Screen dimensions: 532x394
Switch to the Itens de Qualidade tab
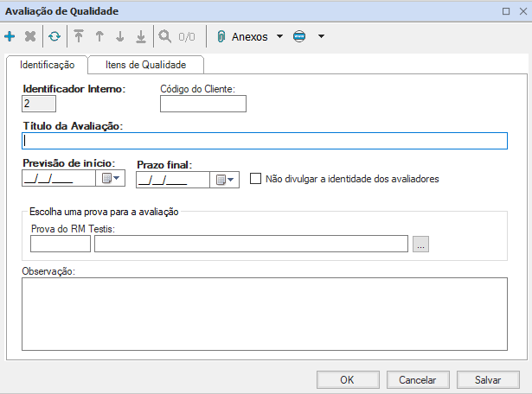pyautogui.click(x=145, y=65)
